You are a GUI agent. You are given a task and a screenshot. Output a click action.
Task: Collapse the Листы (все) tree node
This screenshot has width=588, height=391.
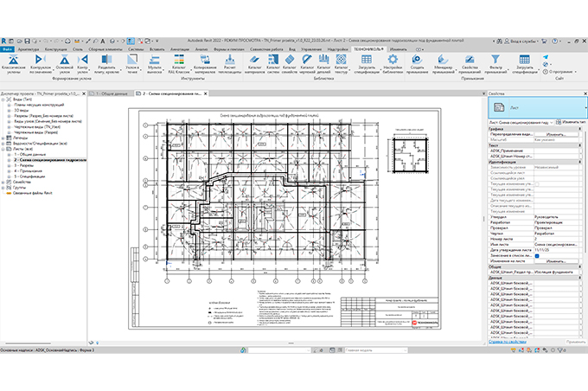(x=3, y=150)
